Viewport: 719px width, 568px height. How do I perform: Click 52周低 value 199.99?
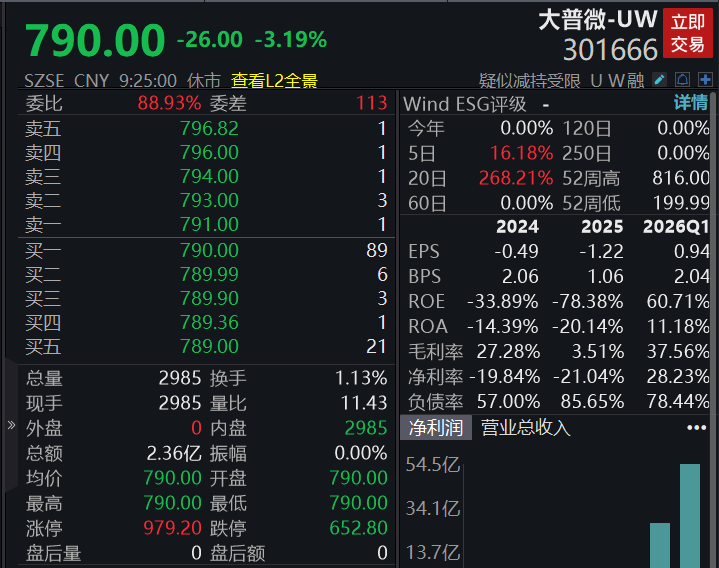pos(681,203)
